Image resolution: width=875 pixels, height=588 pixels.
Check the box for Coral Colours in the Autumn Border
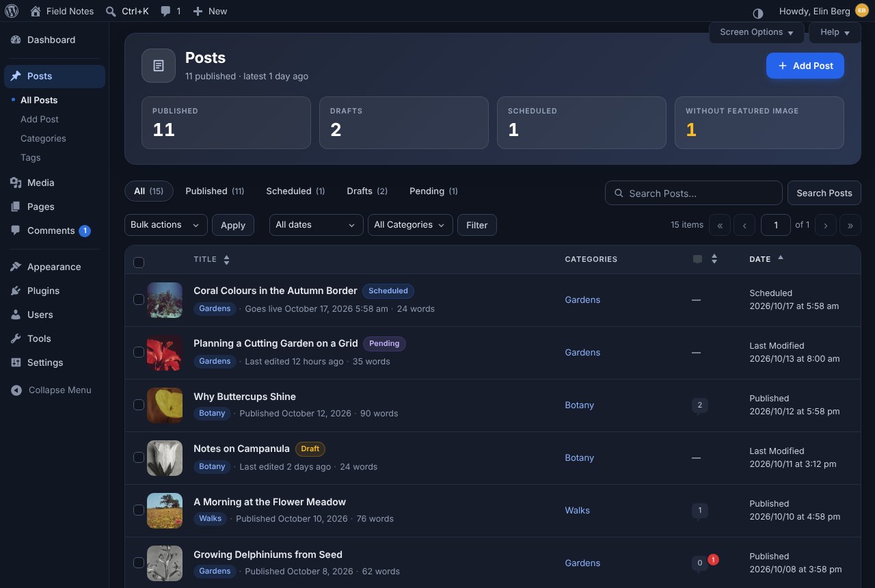click(x=138, y=299)
